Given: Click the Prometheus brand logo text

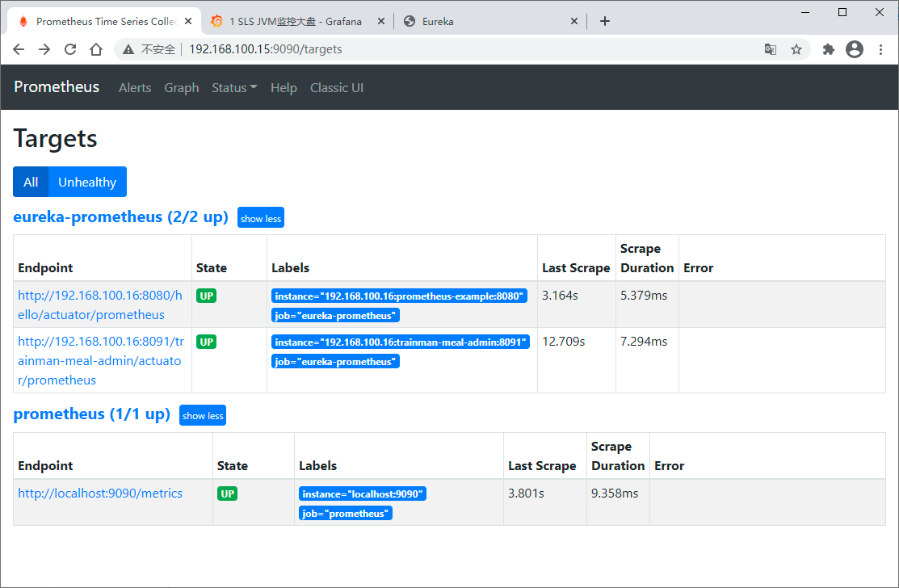Looking at the screenshot, I should (x=57, y=87).
